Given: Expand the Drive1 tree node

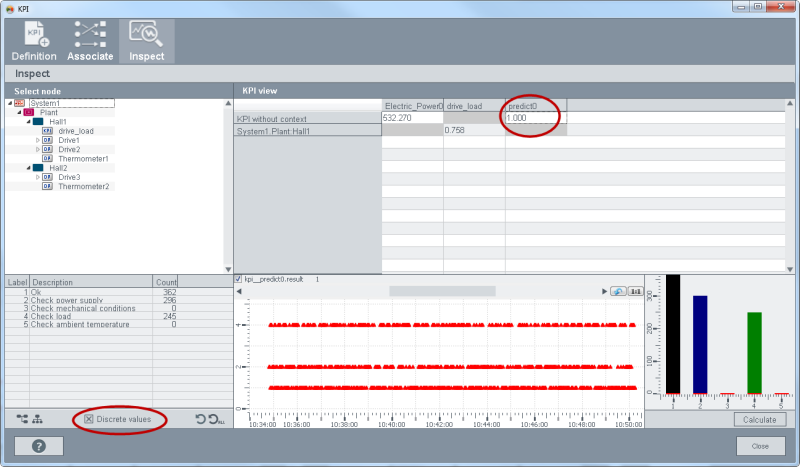Looking at the screenshot, I should coord(38,140).
